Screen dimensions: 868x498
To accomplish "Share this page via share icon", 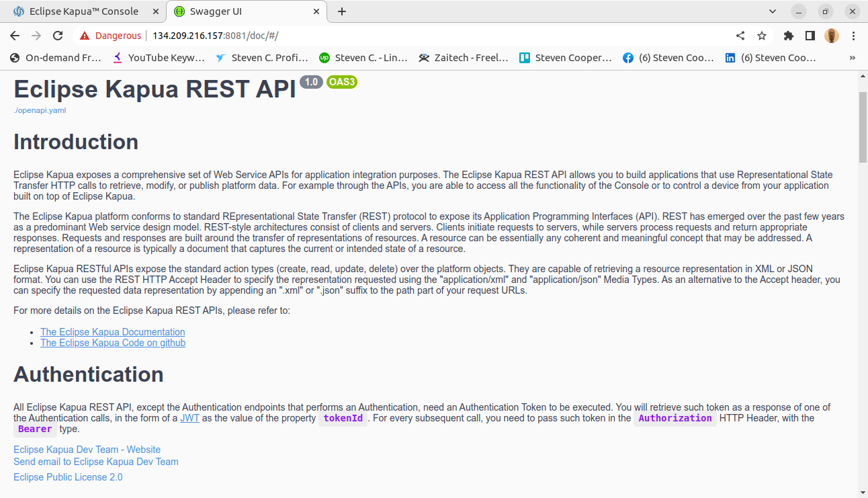I will tap(740, 36).
